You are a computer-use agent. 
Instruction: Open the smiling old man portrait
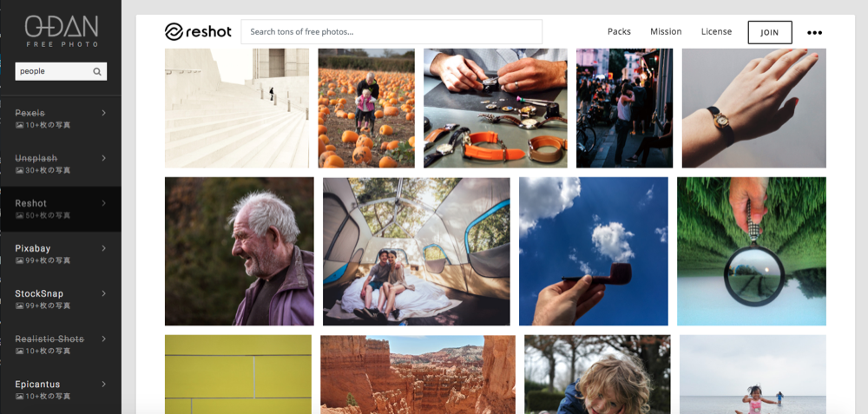click(x=240, y=252)
